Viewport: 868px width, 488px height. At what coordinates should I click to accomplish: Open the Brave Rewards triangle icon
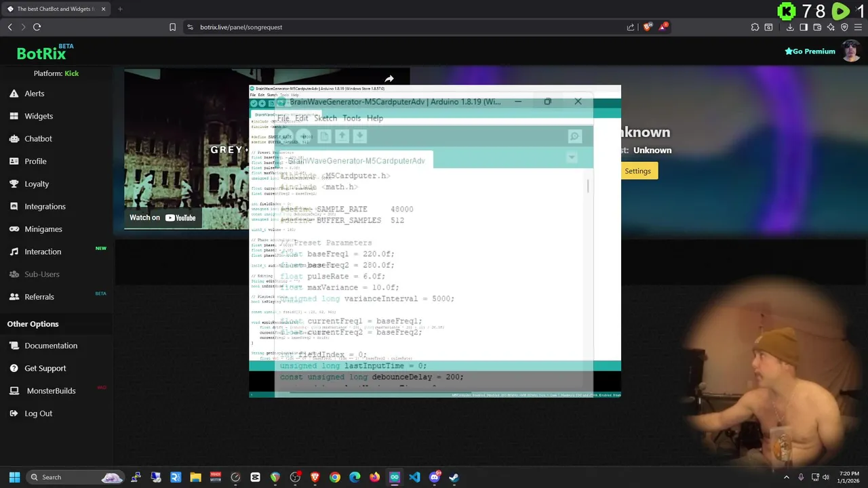pyautogui.click(x=663, y=27)
